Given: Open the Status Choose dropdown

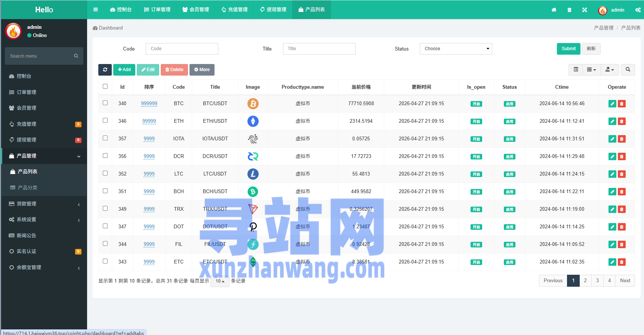Looking at the screenshot, I should click(x=456, y=49).
